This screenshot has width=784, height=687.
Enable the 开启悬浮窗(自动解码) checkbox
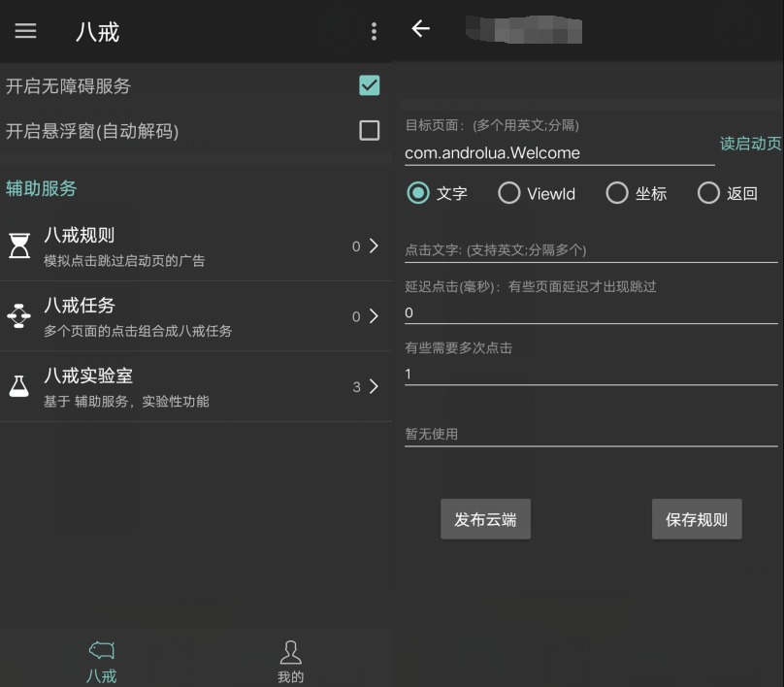pyautogui.click(x=369, y=130)
